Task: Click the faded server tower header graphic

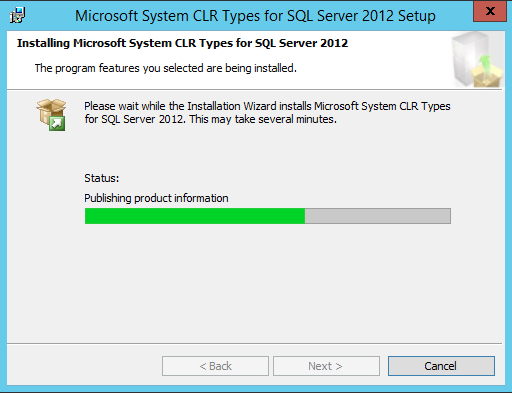Action: [x=470, y=57]
